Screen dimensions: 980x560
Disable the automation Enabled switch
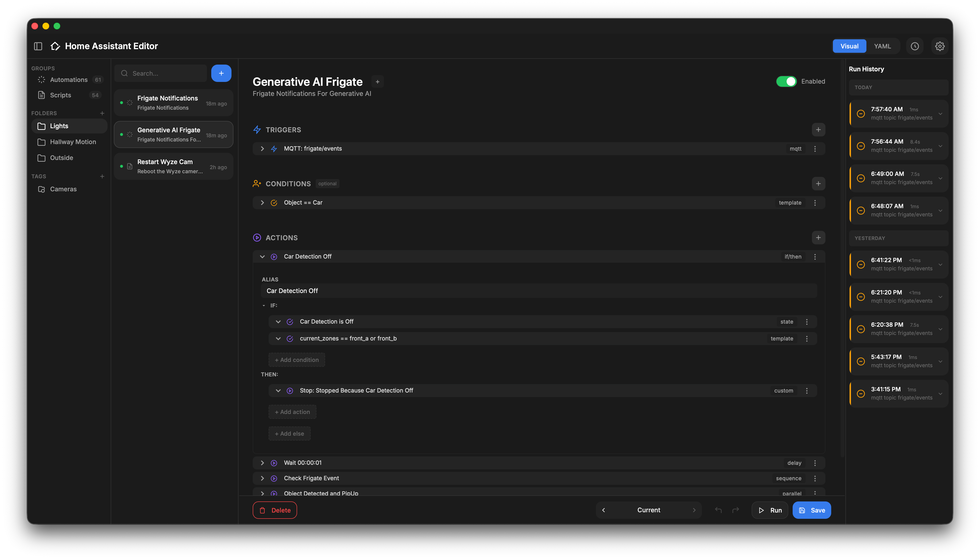[x=786, y=81]
